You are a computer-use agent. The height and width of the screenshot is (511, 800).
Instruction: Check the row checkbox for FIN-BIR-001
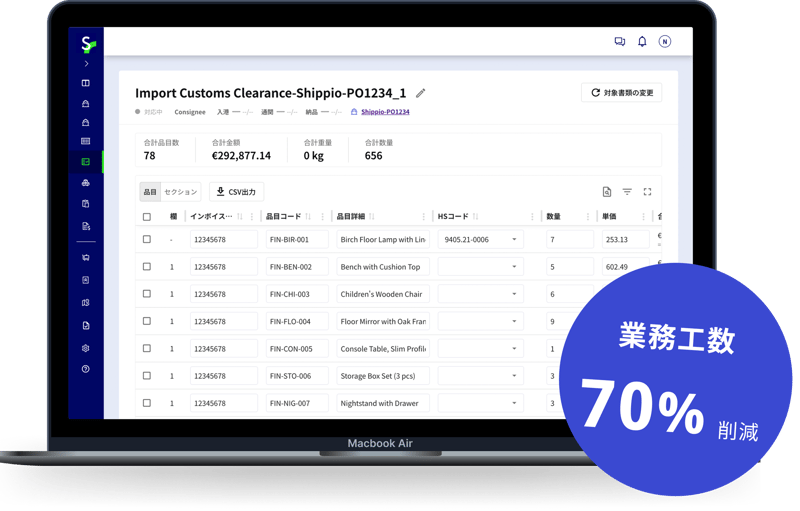click(x=147, y=240)
